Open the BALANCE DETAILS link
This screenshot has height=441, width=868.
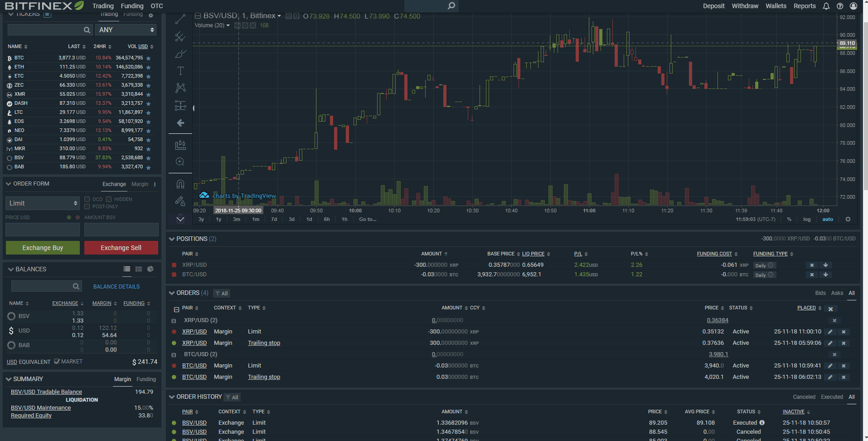[x=116, y=287]
